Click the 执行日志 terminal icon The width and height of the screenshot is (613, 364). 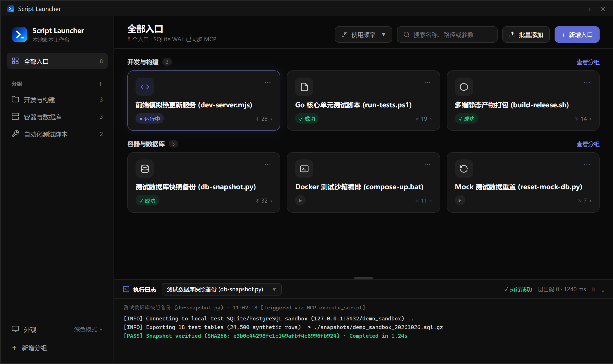click(x=126, y=289)
